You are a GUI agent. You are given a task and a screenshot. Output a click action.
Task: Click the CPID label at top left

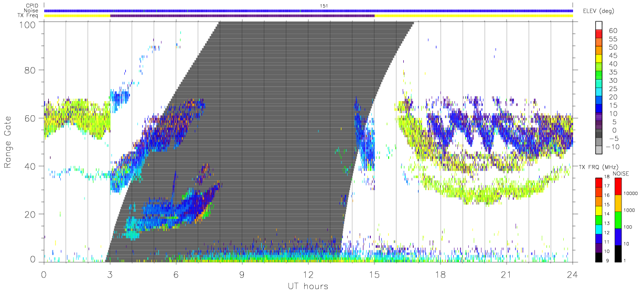click(x=31, y=6)
